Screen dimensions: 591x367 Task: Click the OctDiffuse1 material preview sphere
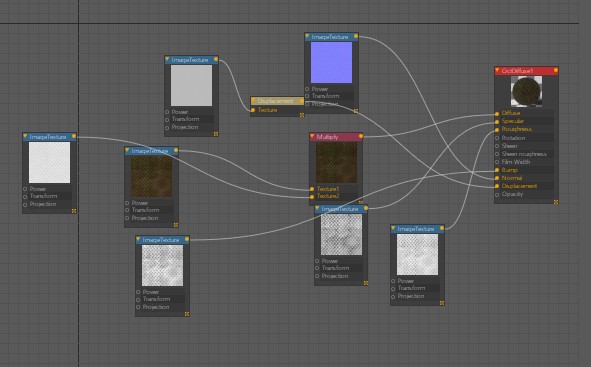click(526, 92)
